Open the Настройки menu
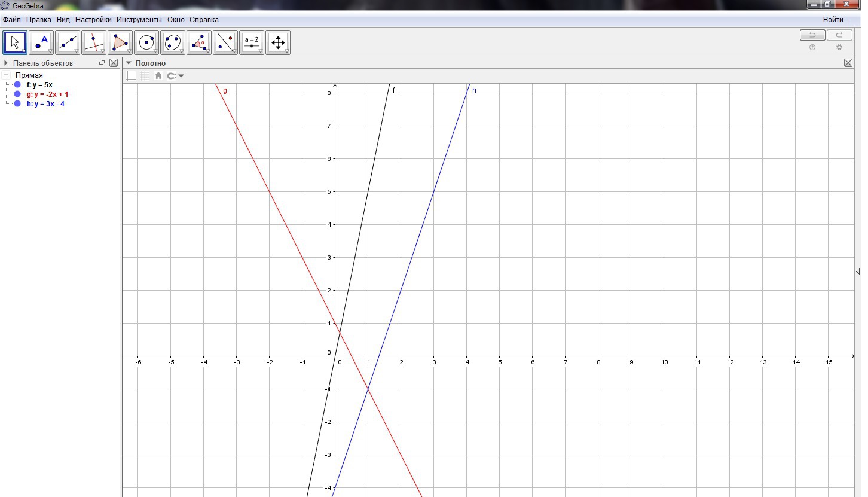868x497 pixels. 93,20
